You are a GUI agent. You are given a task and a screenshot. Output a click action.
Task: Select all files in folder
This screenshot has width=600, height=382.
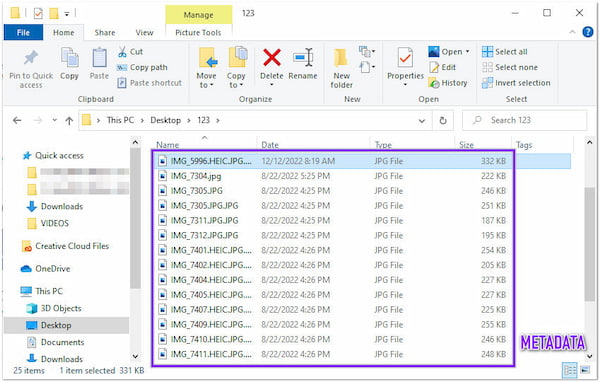point(505,52)
